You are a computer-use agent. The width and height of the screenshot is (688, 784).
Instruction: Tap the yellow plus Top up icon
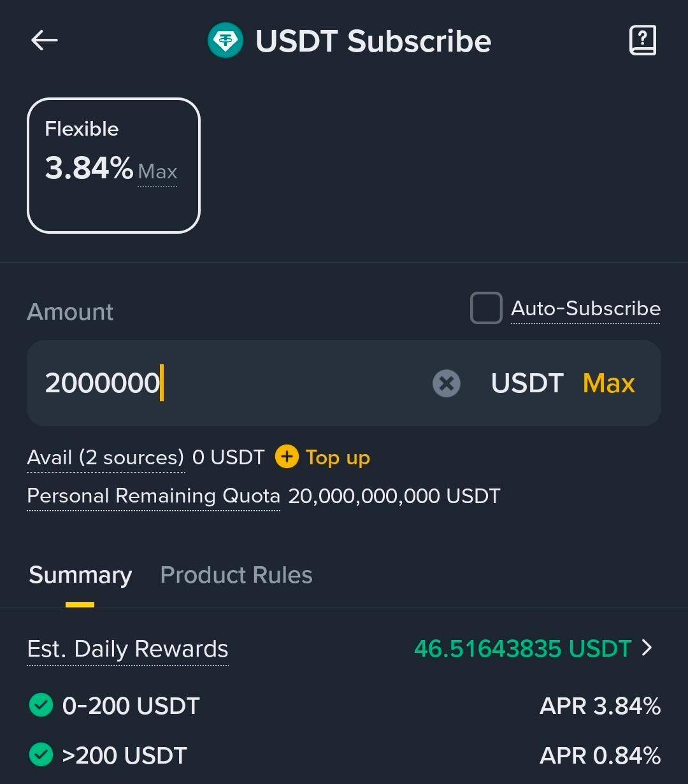pyautogui.click(x=287, y=457)
